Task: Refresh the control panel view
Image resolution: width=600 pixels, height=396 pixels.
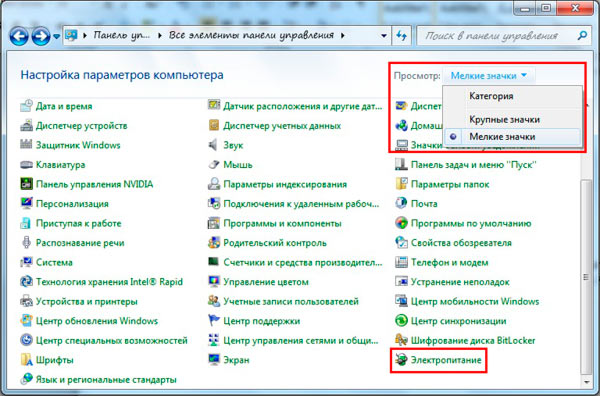Action: pyautogui.click(x=401, y=36)
